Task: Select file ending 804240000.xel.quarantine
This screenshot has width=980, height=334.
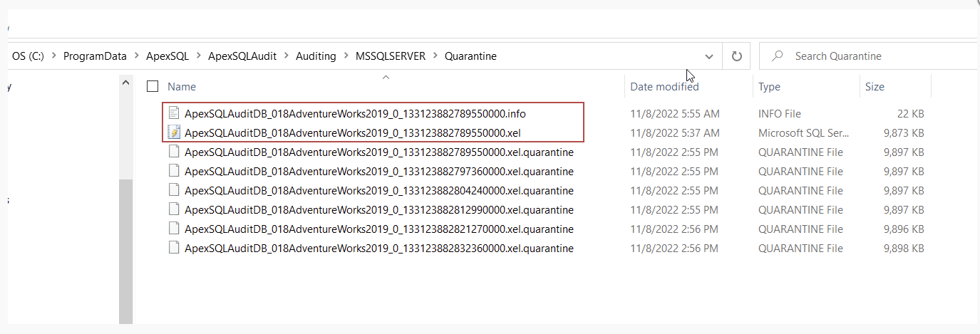Action: coord(378,190)
